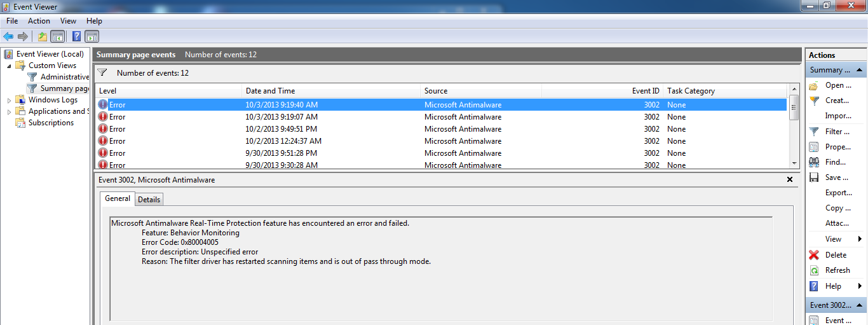Sort by the Level column header
868x325 pixels.
[168, 91]
